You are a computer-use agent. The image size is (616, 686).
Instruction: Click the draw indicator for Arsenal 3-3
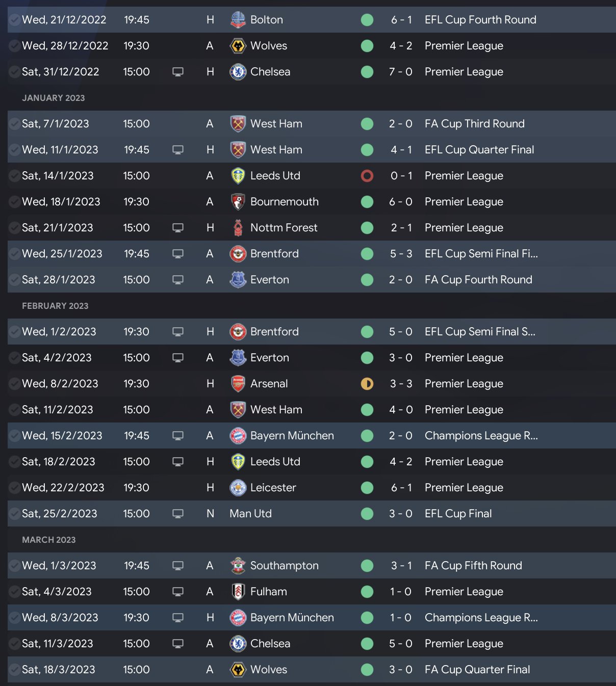(367, 384)
